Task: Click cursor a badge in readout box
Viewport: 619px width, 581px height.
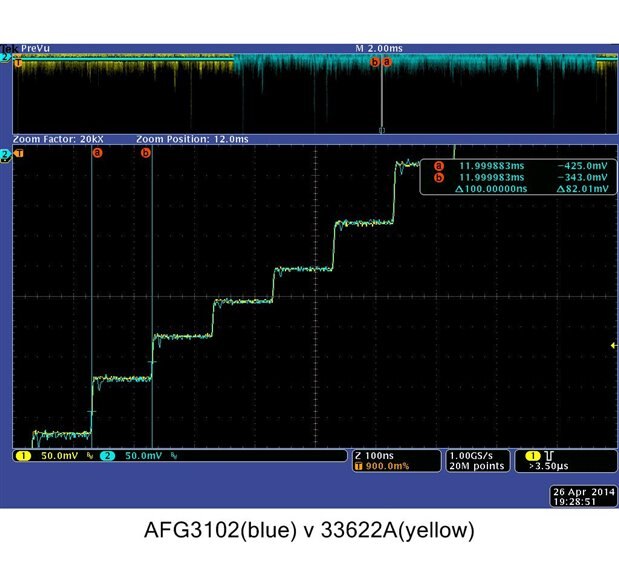Action: coord(439,166)
